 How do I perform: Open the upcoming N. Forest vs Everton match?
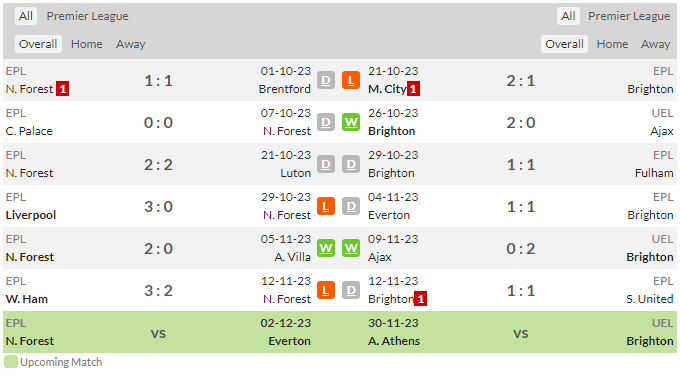click(158, 332)
